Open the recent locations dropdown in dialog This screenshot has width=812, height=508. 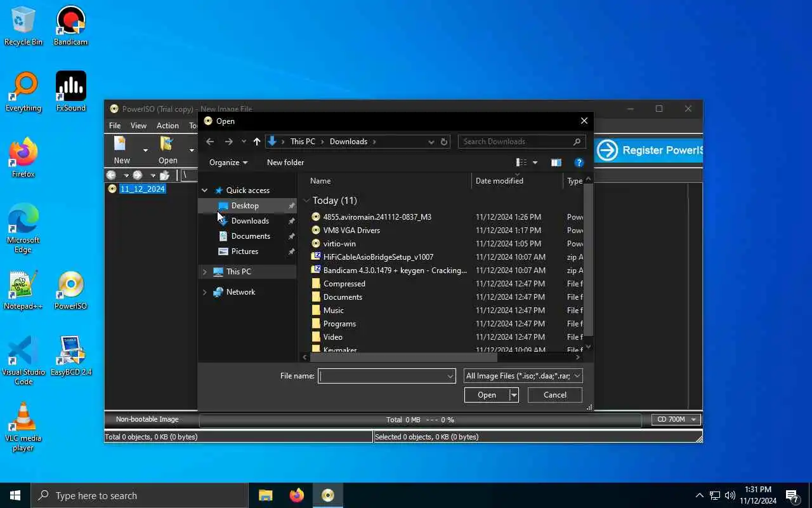244,142
